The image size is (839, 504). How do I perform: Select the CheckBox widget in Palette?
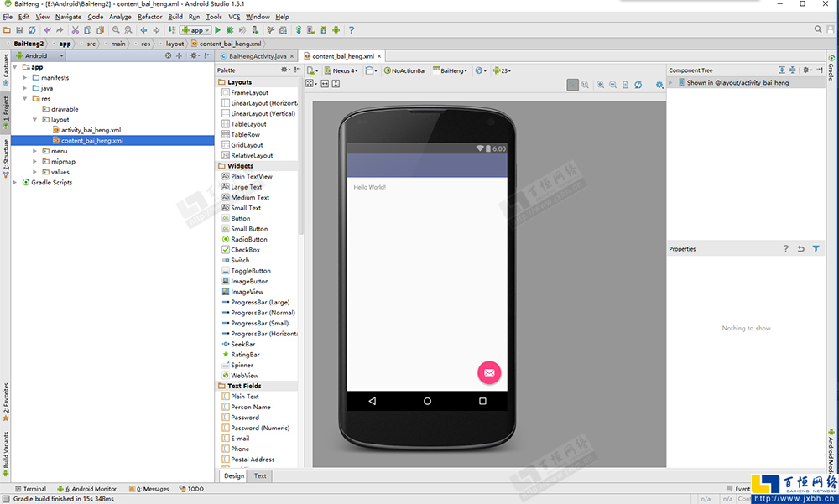[245, 250]
